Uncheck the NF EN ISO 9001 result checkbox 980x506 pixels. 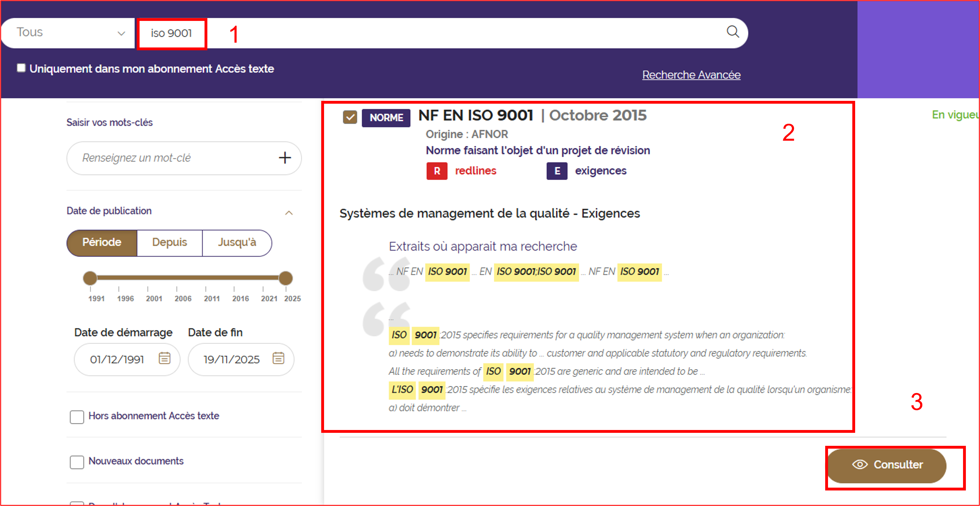point(350,117)
